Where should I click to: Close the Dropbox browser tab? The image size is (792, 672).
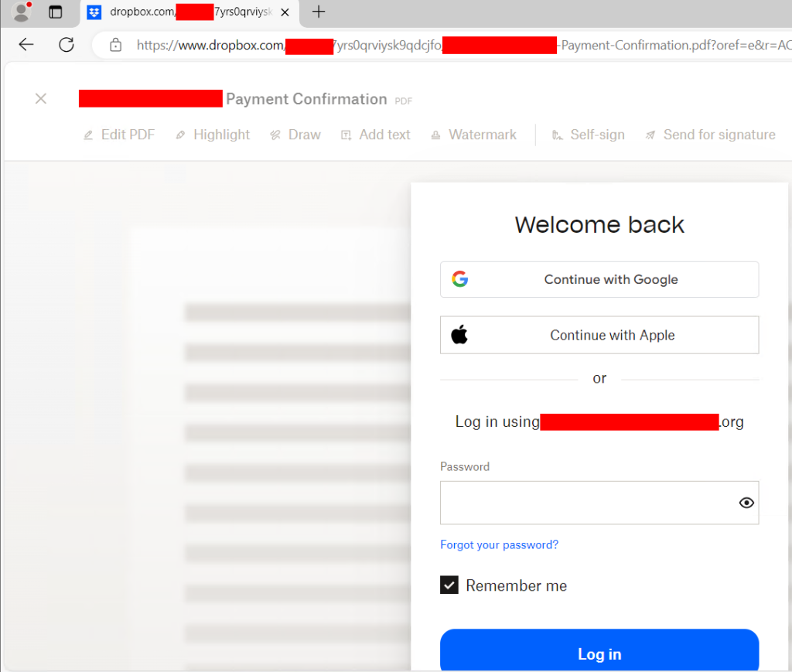(x=285, y=12)
